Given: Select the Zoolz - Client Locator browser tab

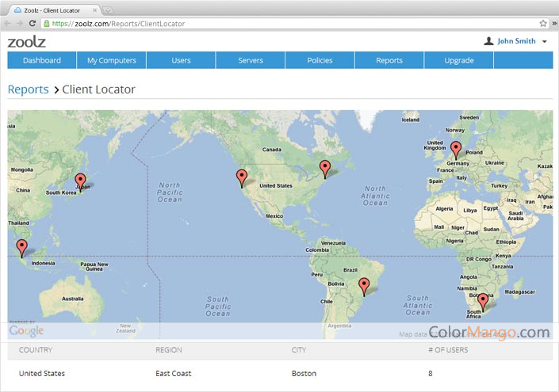Looking at the screenshot, I should pyautogui.click(x=53, y=10).
